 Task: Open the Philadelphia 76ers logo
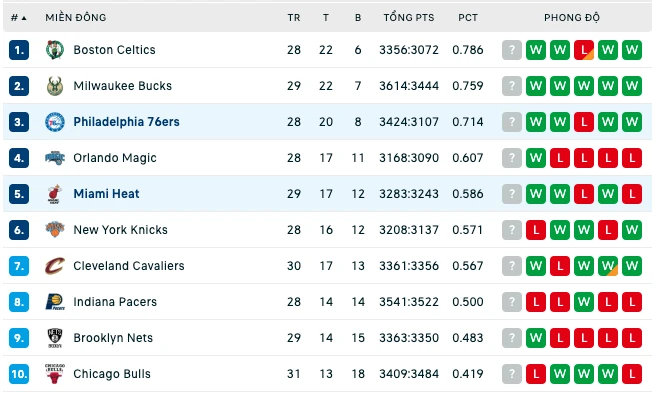[55, 122]
